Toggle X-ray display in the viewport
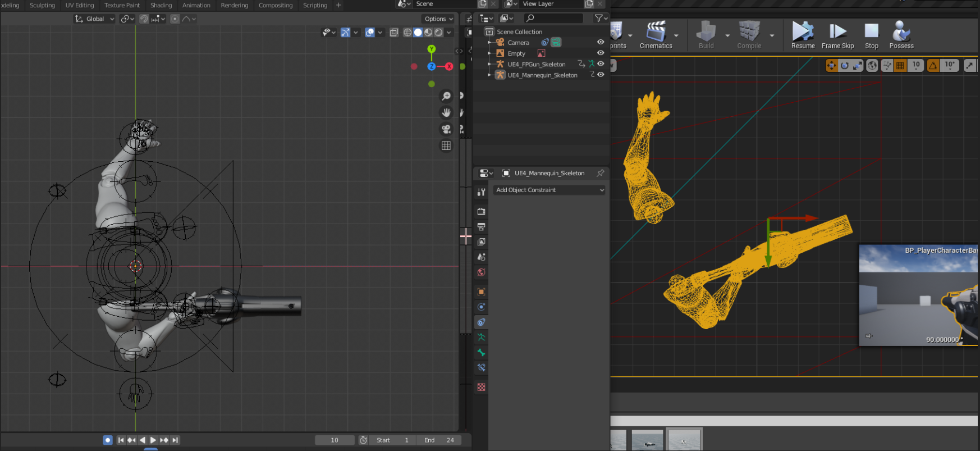980x451 pixels. pyautogui.click(x=394, y=33)
